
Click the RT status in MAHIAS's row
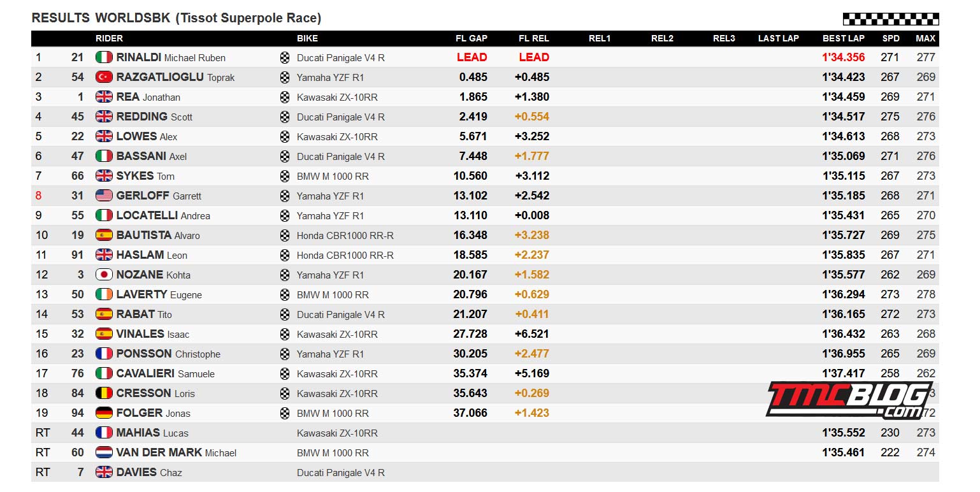[43, 433]
